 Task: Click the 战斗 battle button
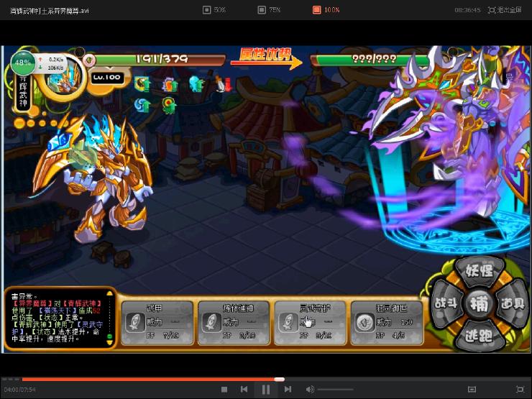[x=446, y=303]
